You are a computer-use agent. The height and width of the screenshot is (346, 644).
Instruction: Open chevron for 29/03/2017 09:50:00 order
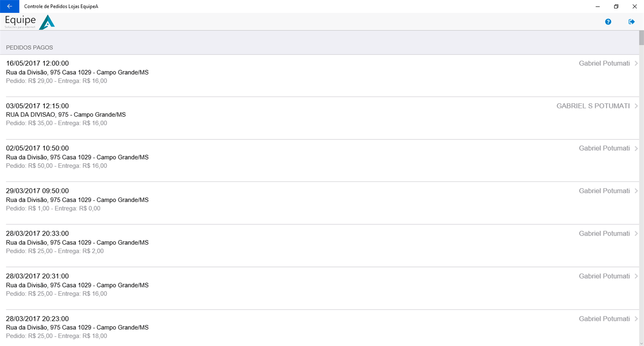(636, 191)
